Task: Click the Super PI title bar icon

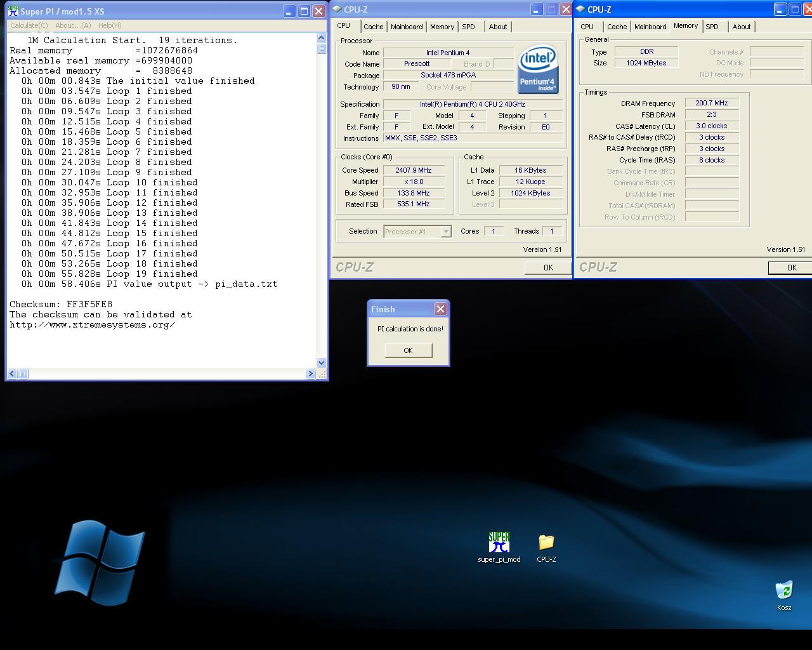Action: [13, 11]
